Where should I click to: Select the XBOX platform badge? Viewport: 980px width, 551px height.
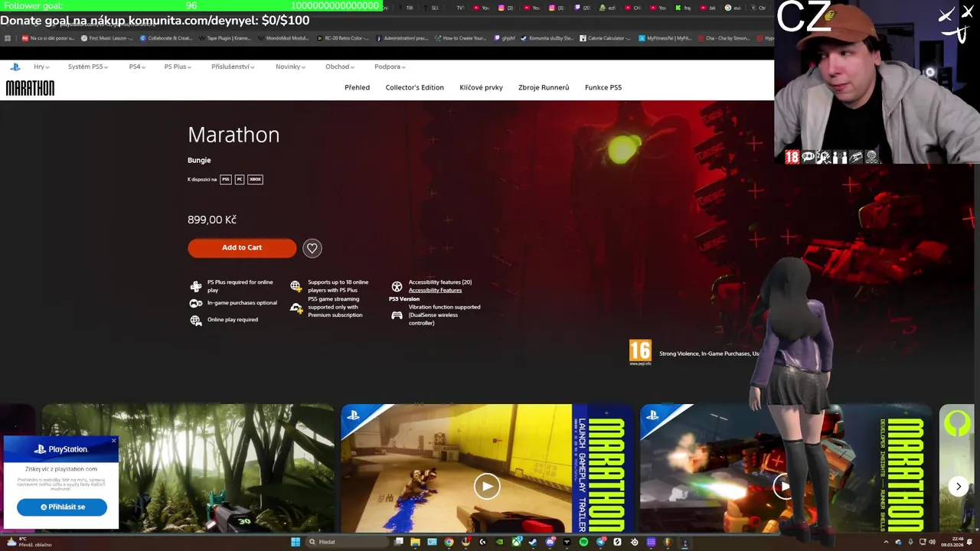pyautogui.click(x=255, y=179)
